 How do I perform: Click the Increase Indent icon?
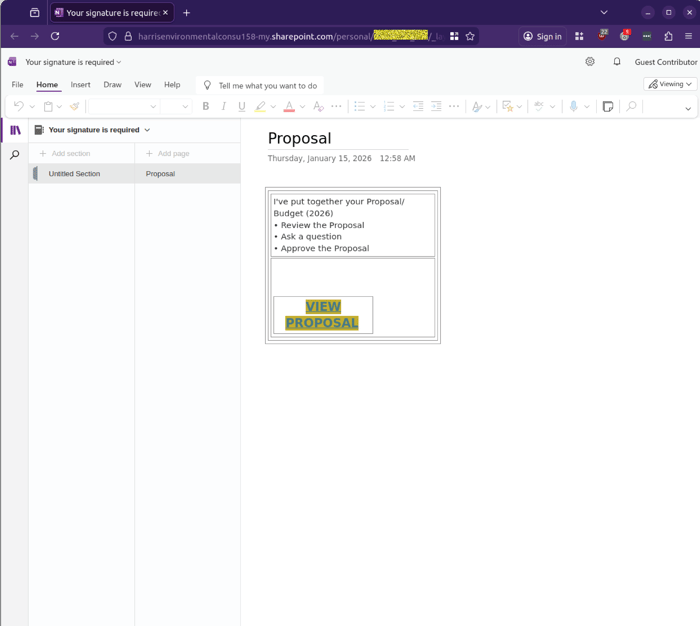436,106
